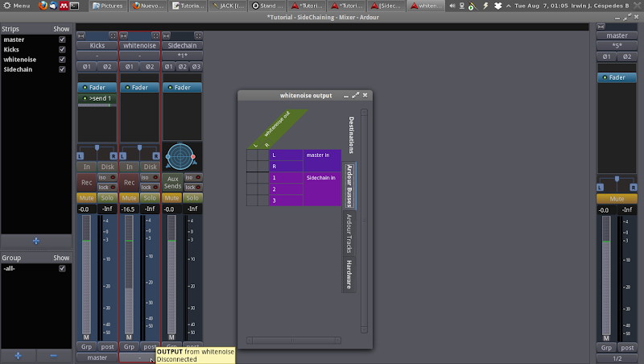The width and height of the screenshot is (644, 364).
Task: Hide the whitenoise mixer strip icon
Action: [x=155, y=35]
